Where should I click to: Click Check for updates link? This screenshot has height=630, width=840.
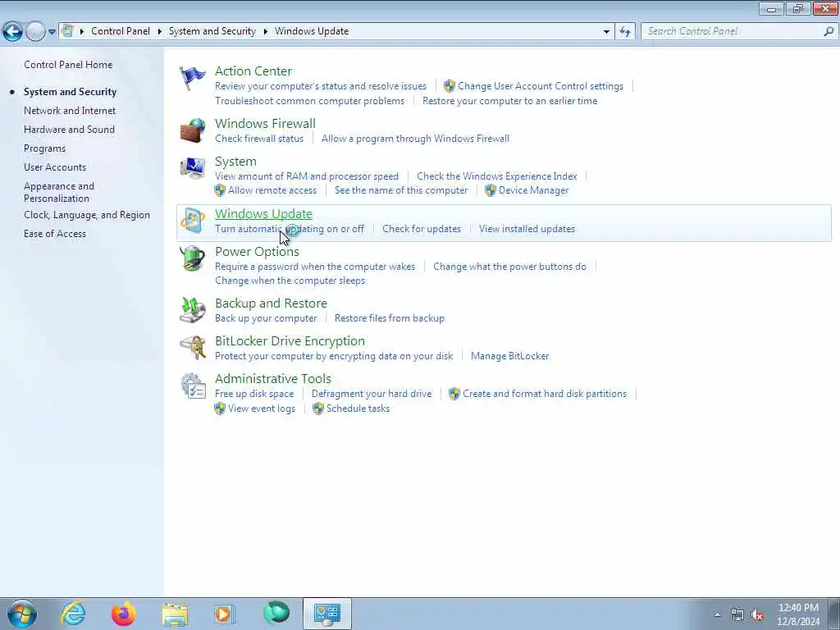422,229
